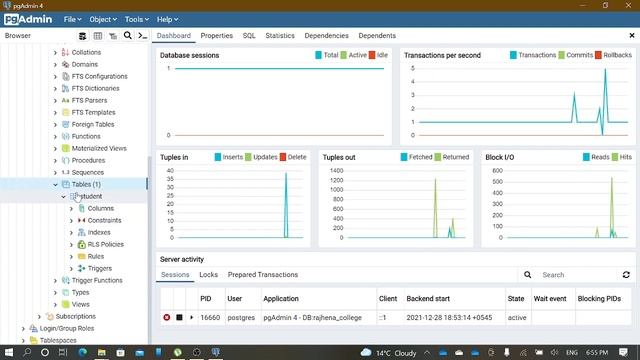Open the Windows Start menu
The width and height of the screenshot is (640, 360).
pos(9,352)
